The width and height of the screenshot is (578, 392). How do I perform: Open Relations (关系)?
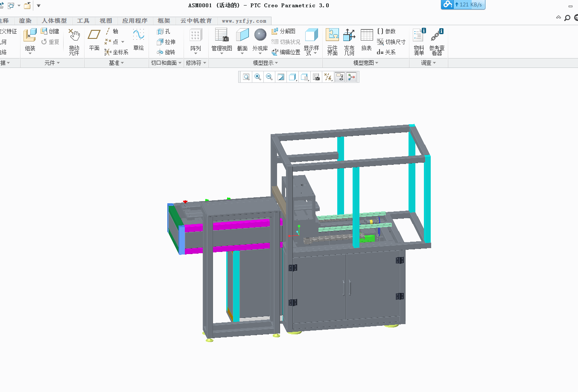386,52
